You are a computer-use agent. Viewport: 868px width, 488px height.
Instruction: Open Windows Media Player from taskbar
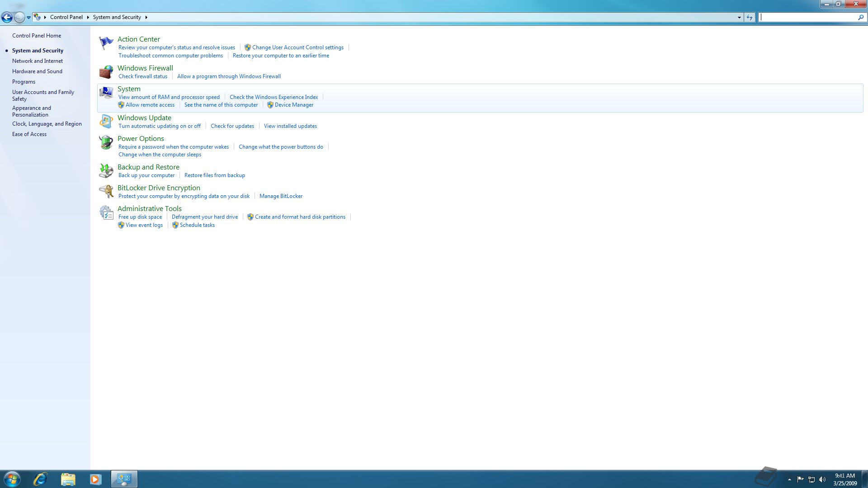95,479
